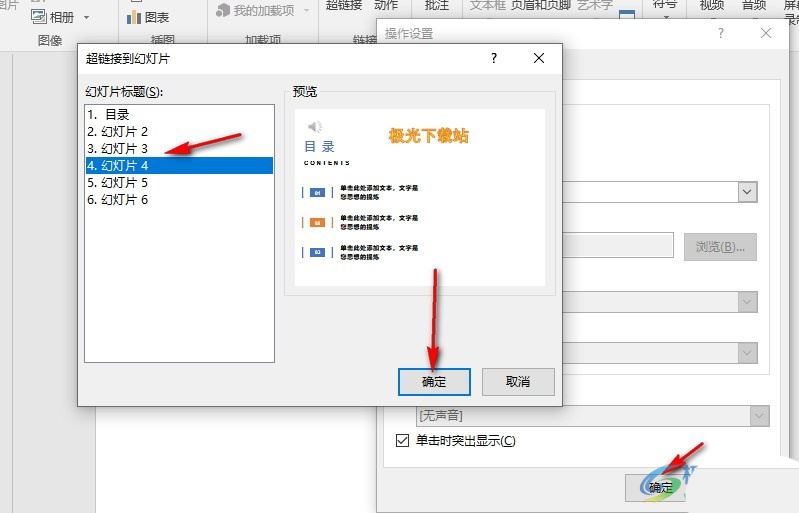The height and width of the screenshot is (513, 799).
Task: Select 1. 目录 in the slide list
Action: tap(108, 115)
